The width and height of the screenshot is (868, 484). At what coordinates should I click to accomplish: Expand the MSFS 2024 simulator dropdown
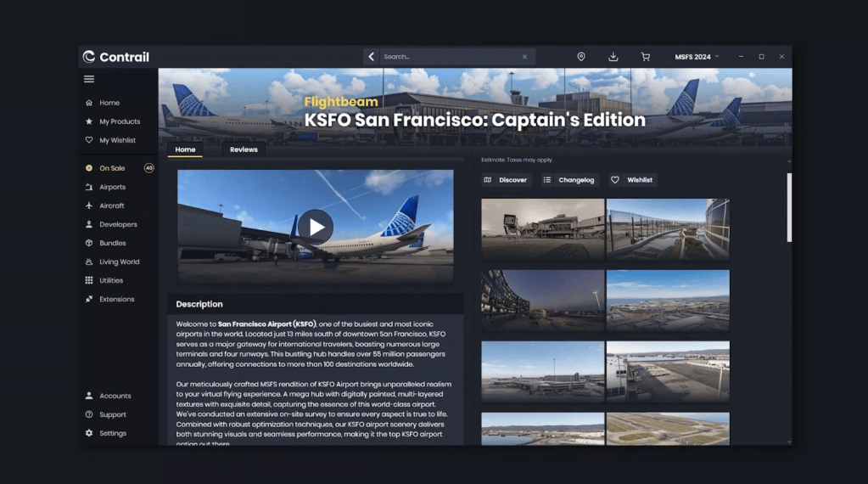[x=697, y=57]
